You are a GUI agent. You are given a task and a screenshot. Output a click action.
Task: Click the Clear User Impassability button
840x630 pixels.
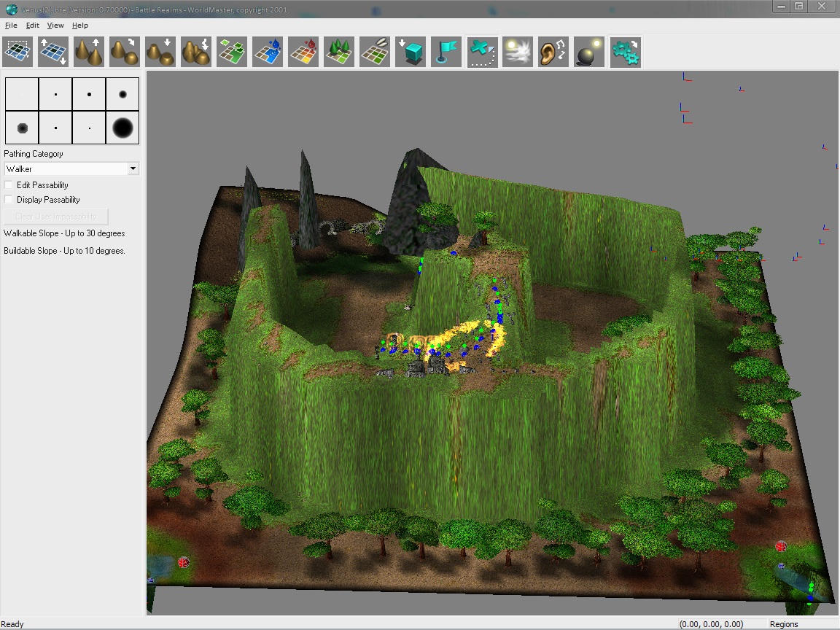(56, 217)
